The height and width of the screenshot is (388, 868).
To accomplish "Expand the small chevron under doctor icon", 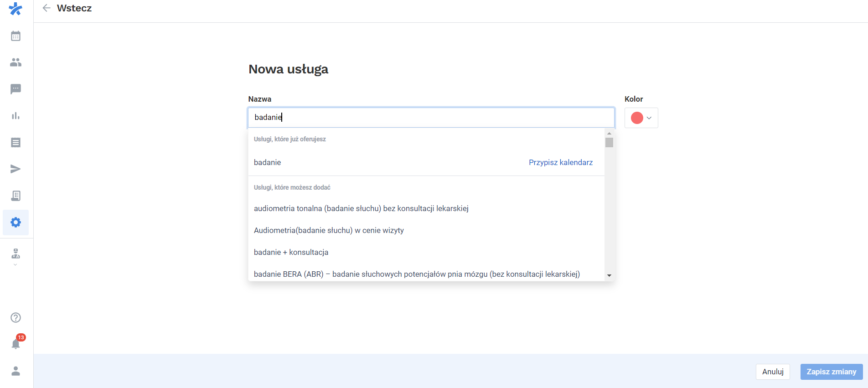I will tap(15, 265).
